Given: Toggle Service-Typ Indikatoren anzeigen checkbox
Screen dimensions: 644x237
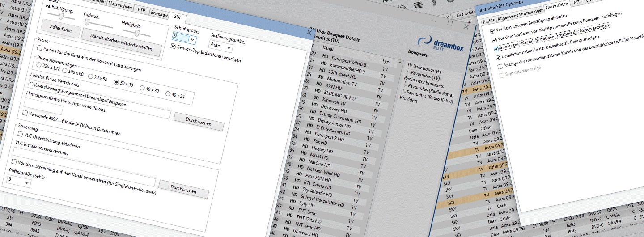Looking at the screenshot, I should pos(174,46).
